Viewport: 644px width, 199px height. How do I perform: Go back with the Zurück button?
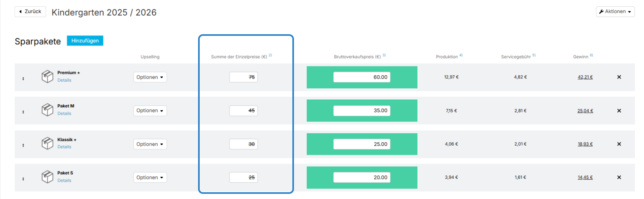click(x=30, y=12)
